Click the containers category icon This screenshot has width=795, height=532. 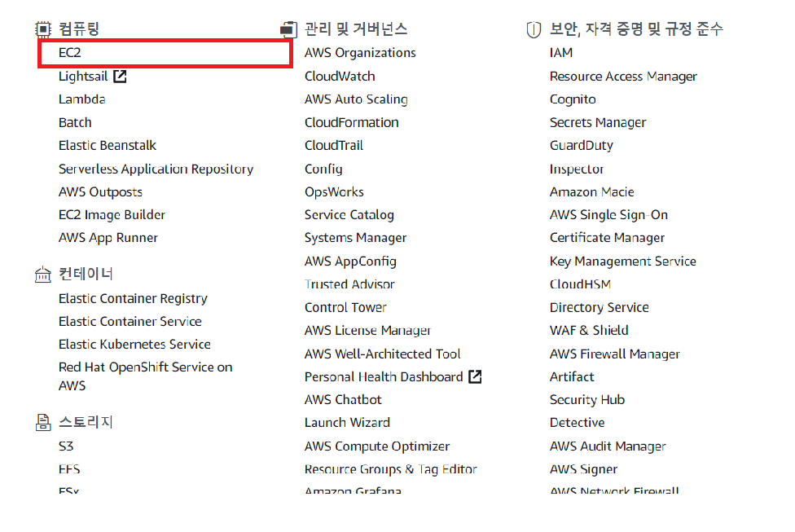pos(43,275)
